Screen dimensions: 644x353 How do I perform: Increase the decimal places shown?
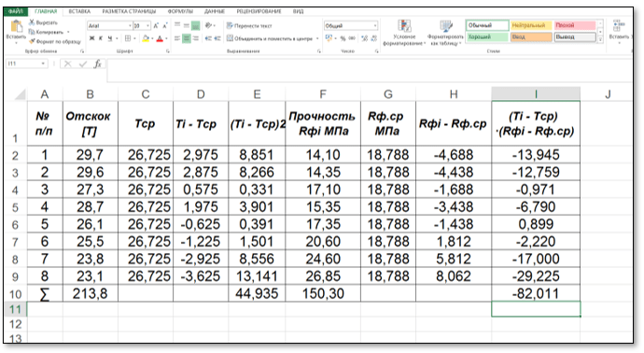[364, 38]
